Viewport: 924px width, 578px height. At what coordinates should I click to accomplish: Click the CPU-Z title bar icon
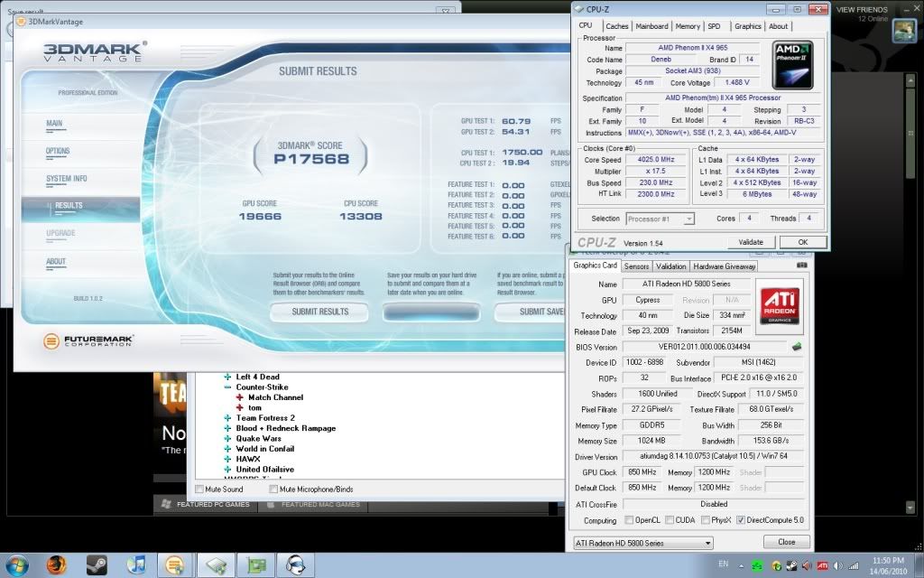tap(578, 9)
